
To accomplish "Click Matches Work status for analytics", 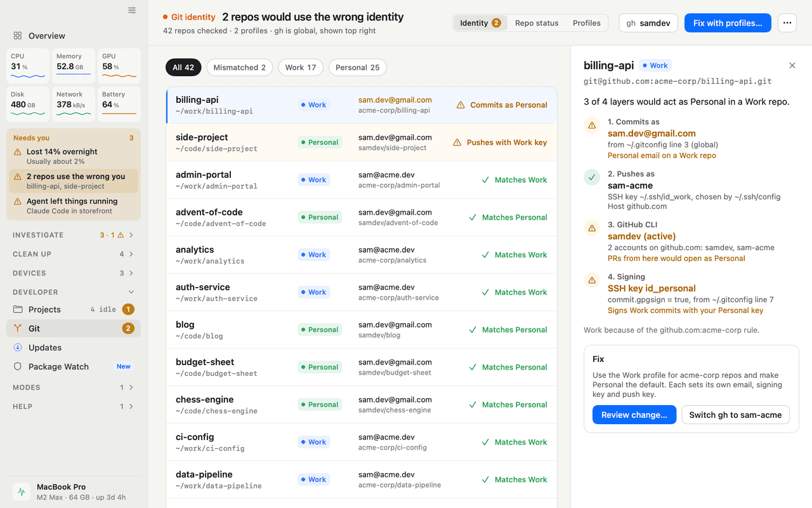I will click(x=514, y=255).
